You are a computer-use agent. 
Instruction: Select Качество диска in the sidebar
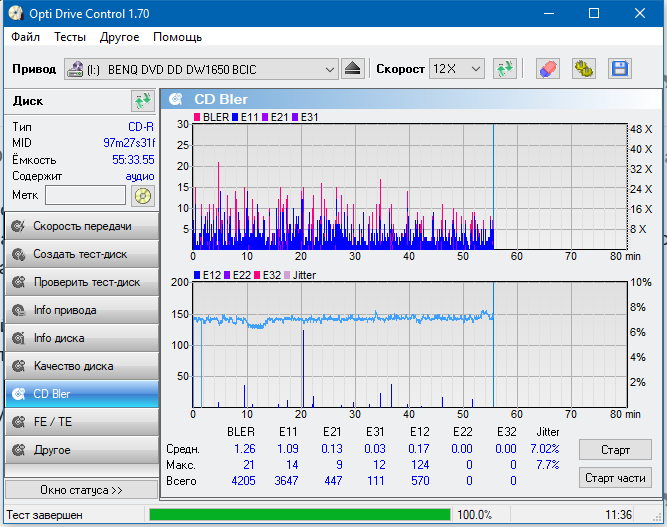81,366
